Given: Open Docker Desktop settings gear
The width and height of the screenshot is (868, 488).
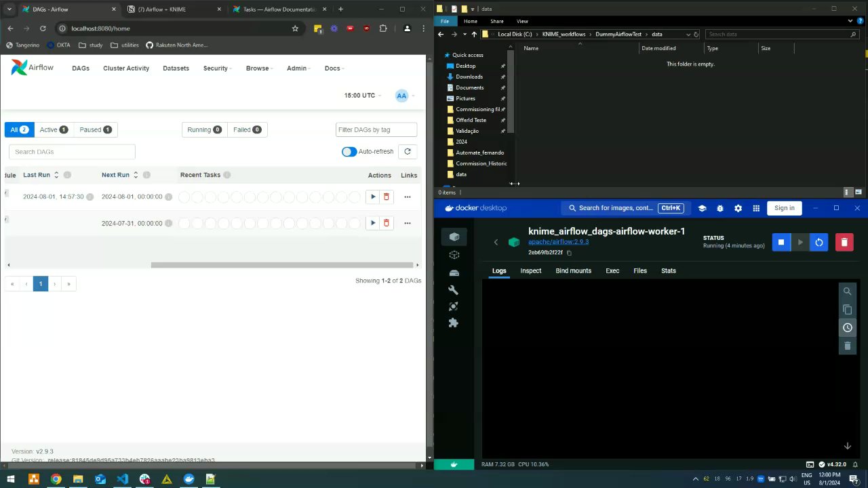Looking at the screenshot, I should 738,208.
